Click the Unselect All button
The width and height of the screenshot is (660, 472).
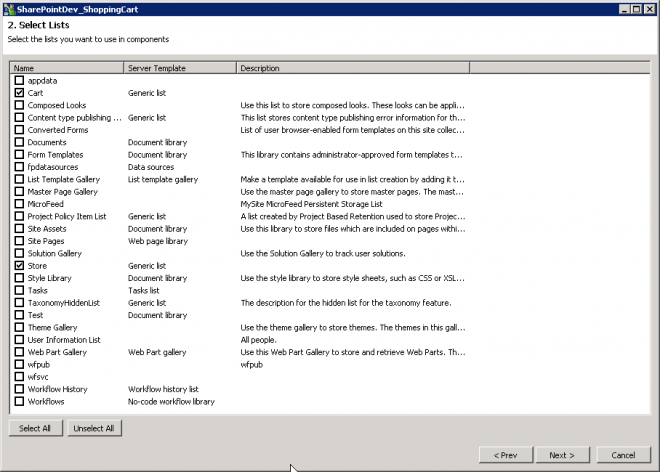[x=94, y=428]
